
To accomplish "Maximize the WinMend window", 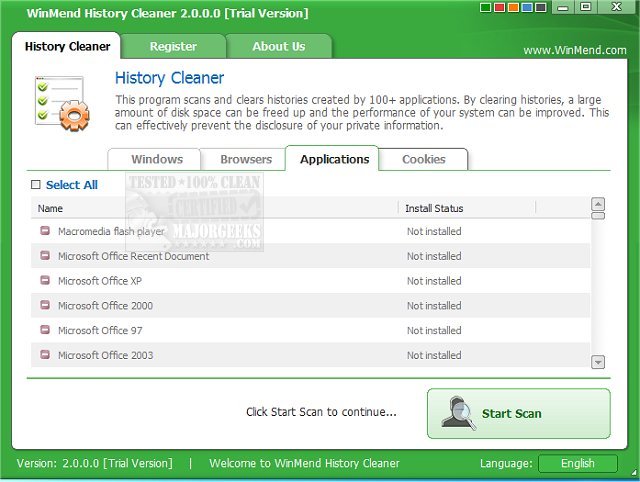I will coord(586,7).
